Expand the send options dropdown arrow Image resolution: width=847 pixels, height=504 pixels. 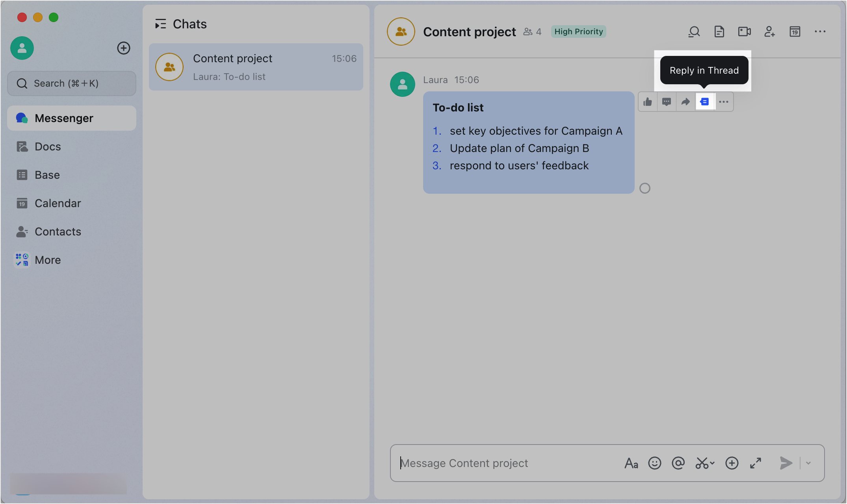(808, 463)
